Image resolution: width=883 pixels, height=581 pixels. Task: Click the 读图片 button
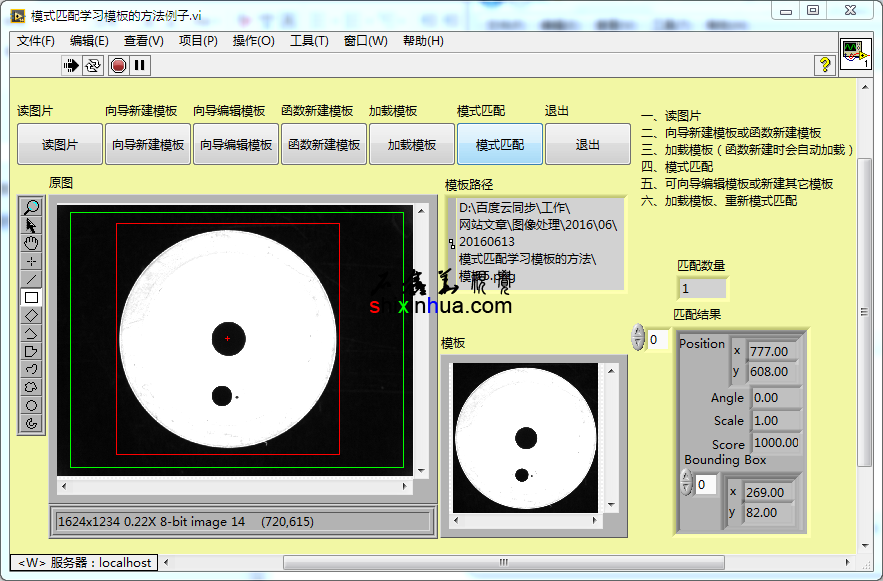[x=60, y=145]
